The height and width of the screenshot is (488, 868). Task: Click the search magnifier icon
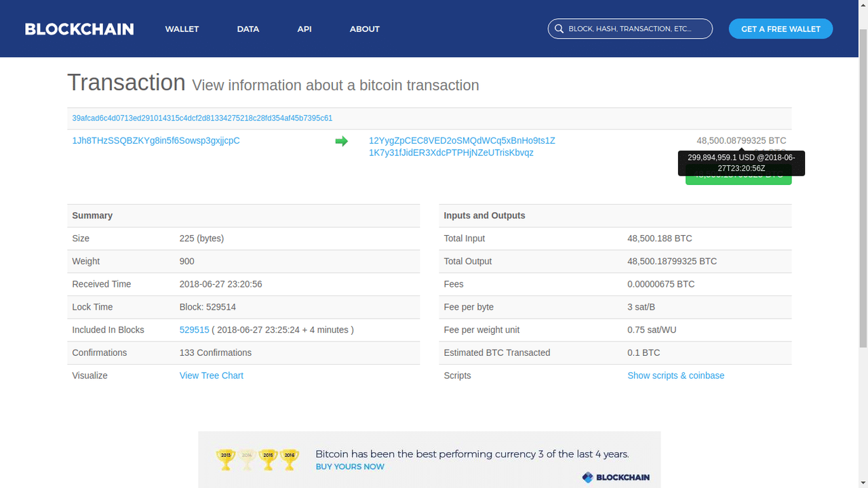coord(559,29)
